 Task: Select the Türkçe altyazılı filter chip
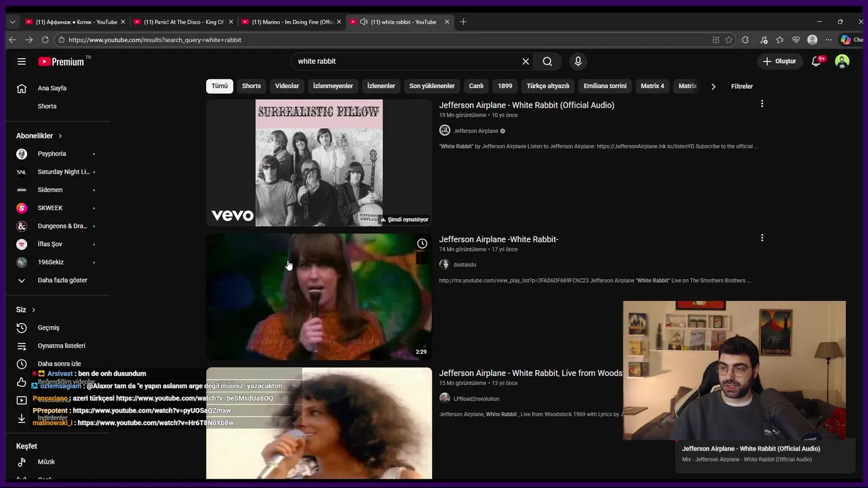pyautogui.click(x=548, y=86)
